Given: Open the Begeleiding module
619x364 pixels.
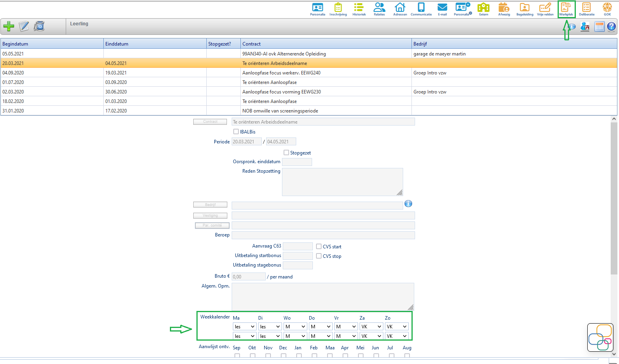Looking at the screenshot, I should [525, 10].
